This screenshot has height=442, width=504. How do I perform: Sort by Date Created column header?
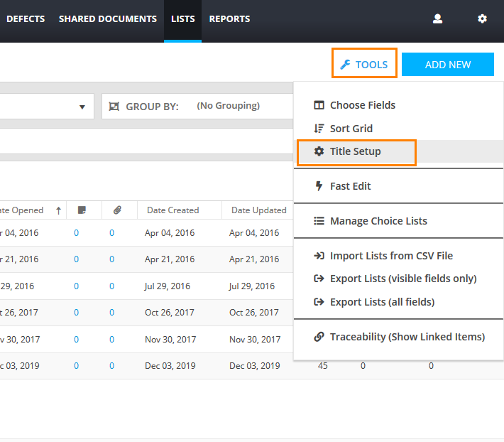coord(172,210)
